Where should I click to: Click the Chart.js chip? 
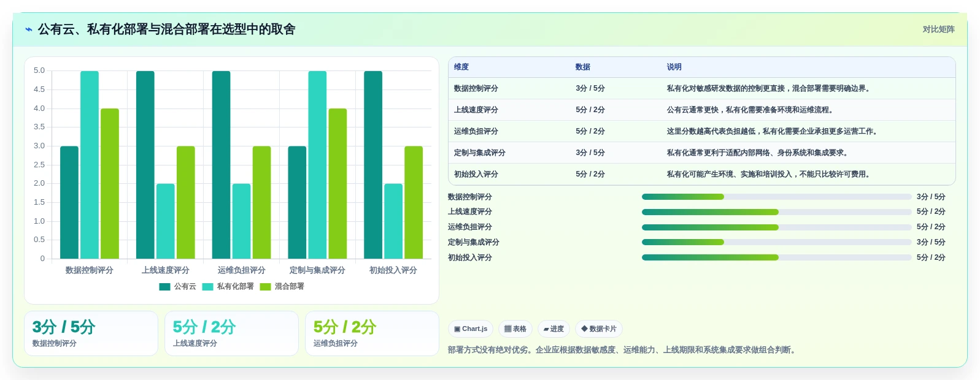coord(471,329)
